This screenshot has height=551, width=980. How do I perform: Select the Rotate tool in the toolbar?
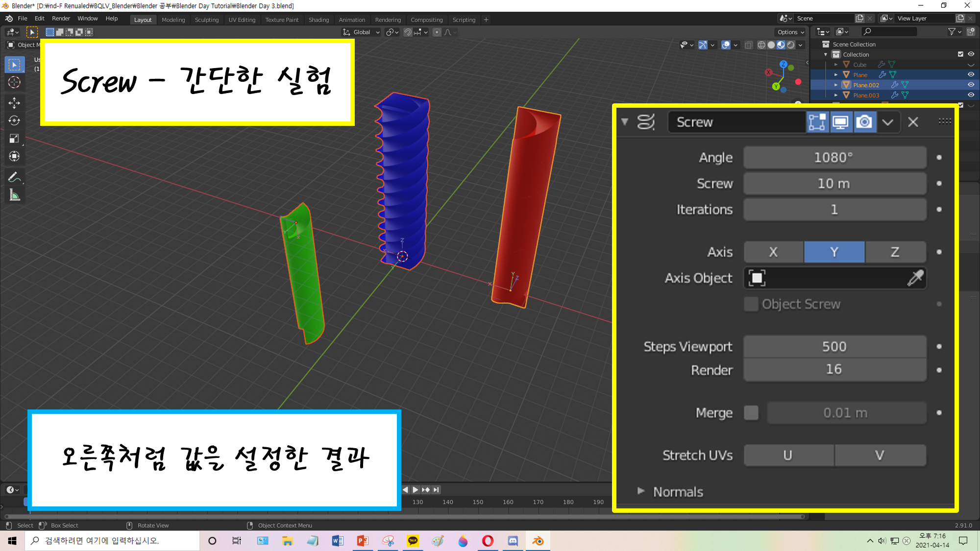(x=14, y=120)
